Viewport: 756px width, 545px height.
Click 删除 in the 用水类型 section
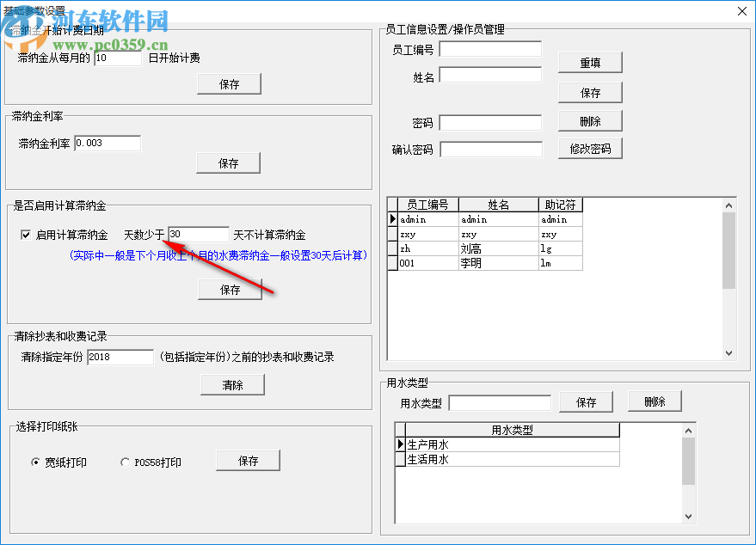coord(655,401)
